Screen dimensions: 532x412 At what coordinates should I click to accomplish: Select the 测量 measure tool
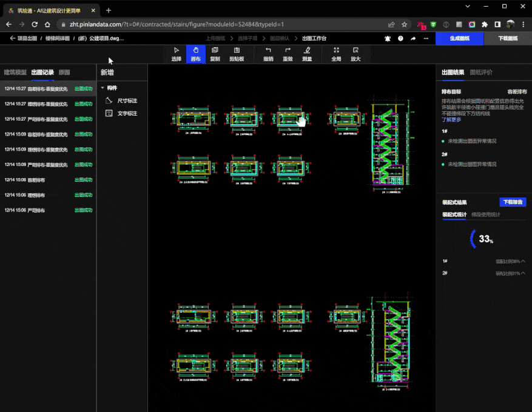[x=307, y=54]
